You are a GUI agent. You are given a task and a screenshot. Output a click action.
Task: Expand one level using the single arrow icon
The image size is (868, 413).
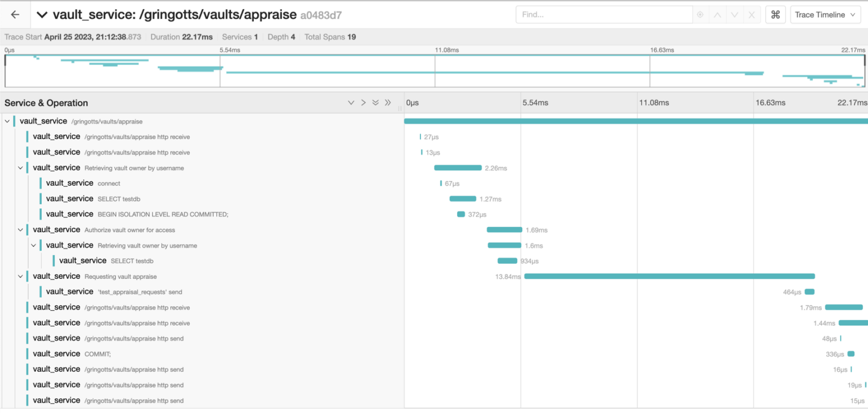363,102
